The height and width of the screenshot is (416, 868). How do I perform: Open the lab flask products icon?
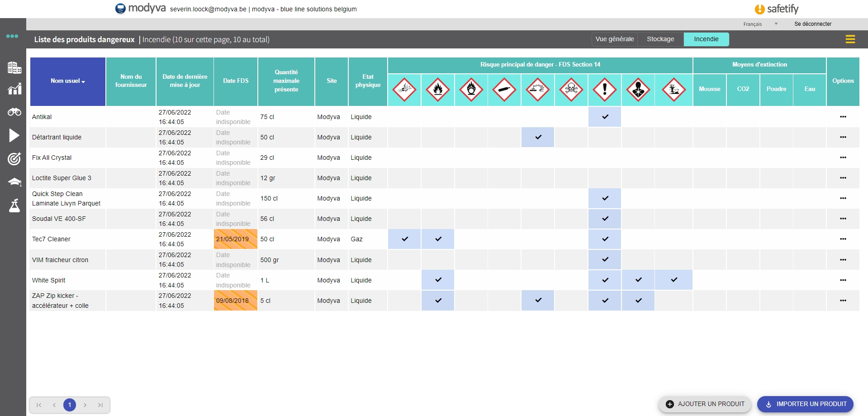14,206
